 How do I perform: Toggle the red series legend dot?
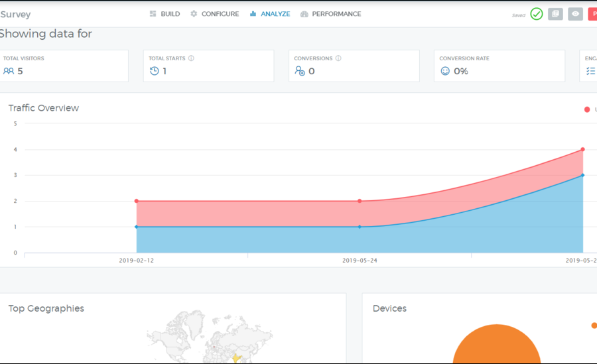587,109
